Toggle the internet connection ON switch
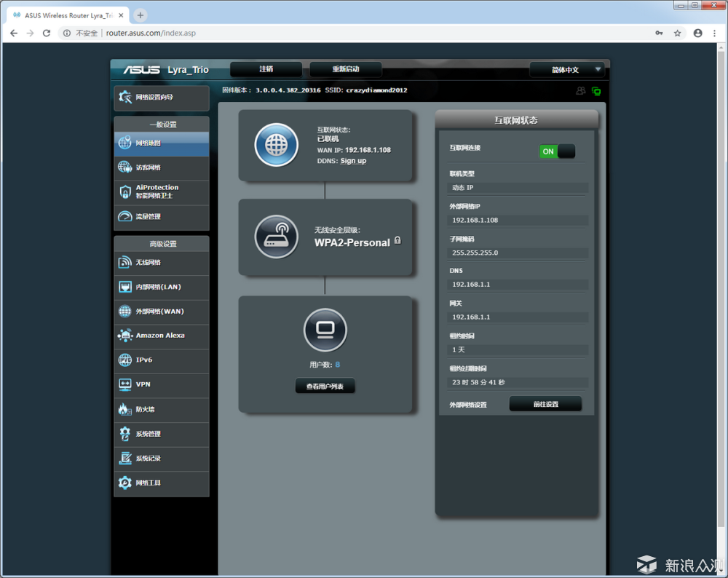728x578 pixels. tap(557, 151)
